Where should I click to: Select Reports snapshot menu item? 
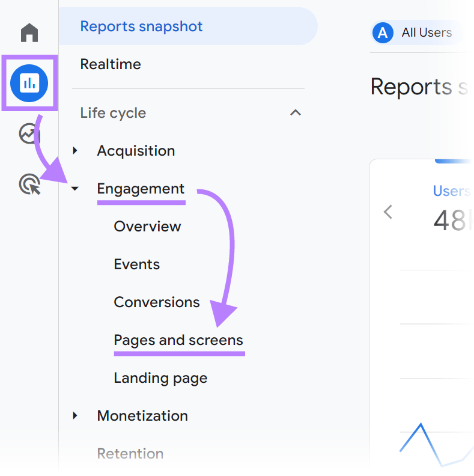coord(188,26)
